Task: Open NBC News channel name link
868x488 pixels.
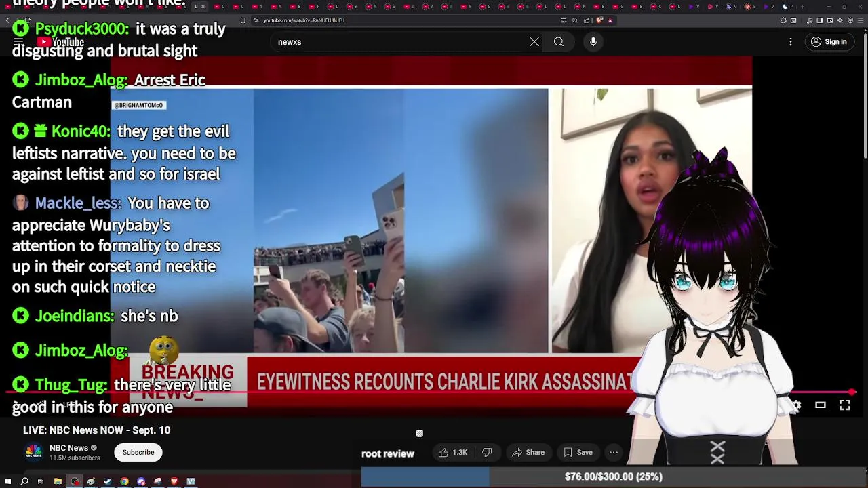Action: tap(68, 448)
